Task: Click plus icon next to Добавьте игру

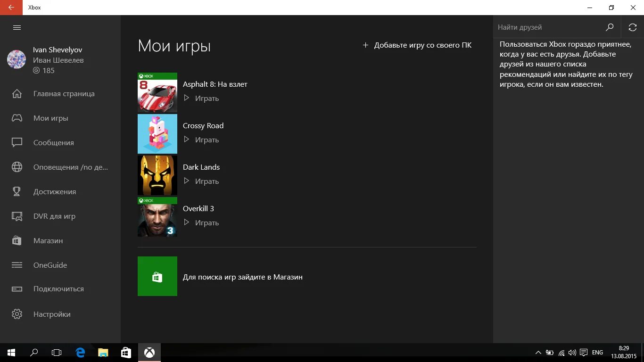Action: (365, 45)
